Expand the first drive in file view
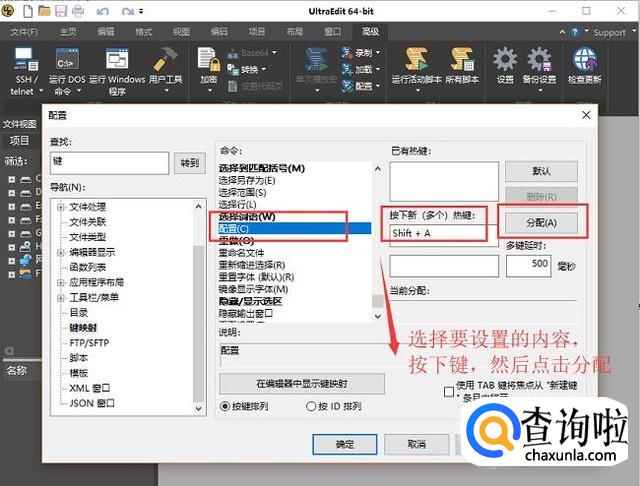 pyautogui.click(x=12, y=179)
